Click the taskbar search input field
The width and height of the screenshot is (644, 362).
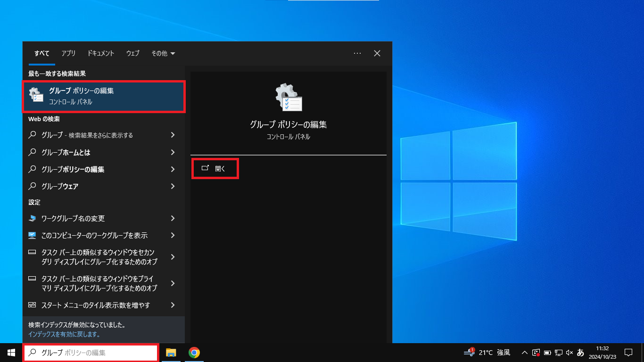[x=91, y=353]
